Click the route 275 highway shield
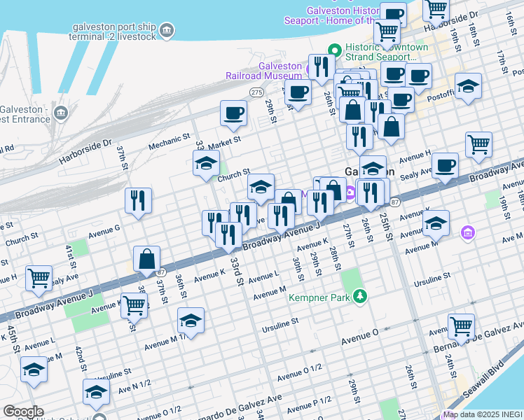 pyautogui.click(x=256, y=92)
